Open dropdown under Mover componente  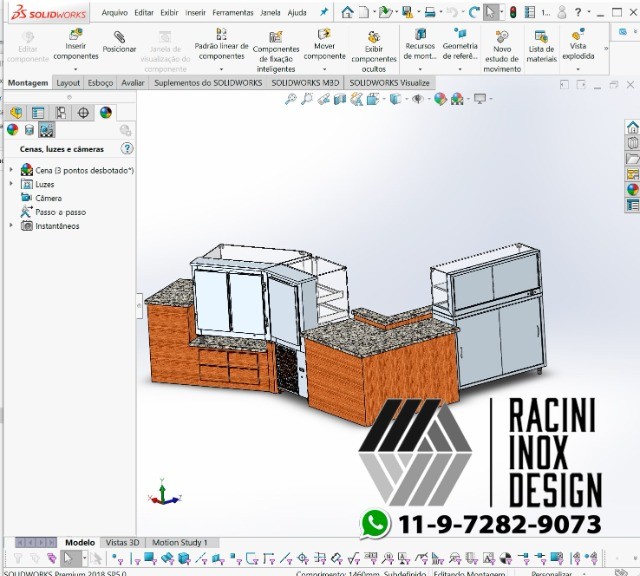point(324,69)
